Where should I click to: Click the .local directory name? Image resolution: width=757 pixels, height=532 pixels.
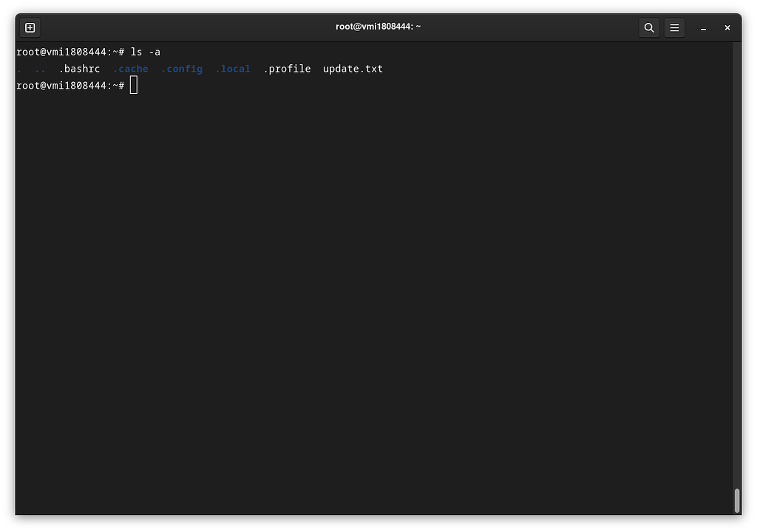pos(233,69)
